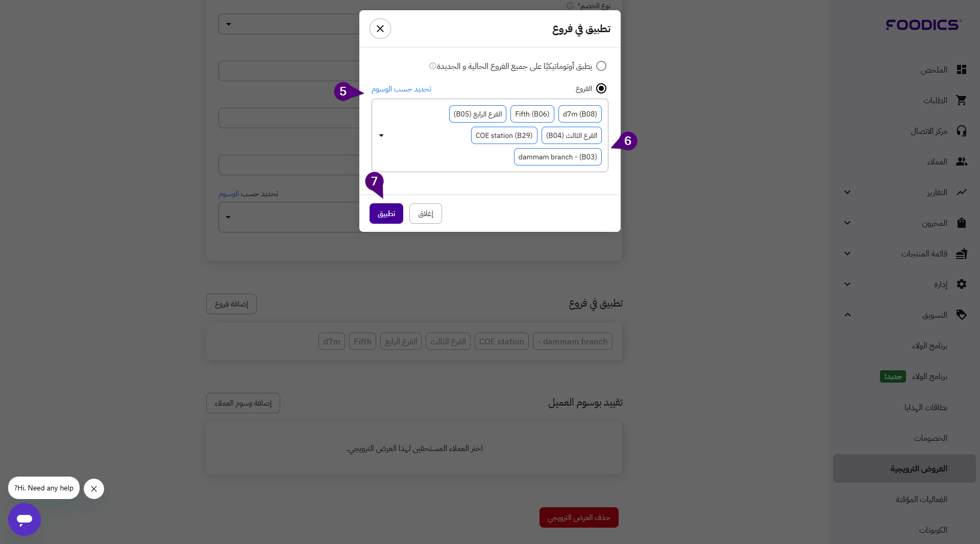This screenshot has height=544, width=980.
Task: Click the orders shopping cart icon
Action: [x=962, y=100]
